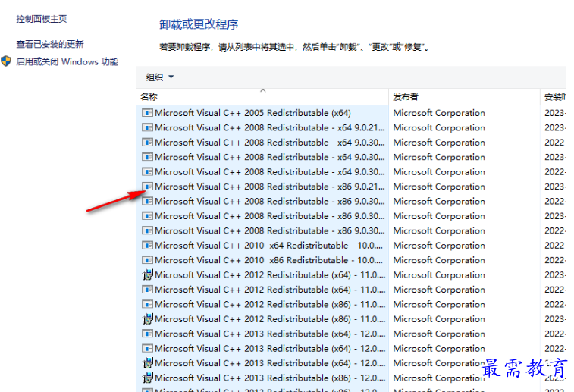Select Microsoft Visual C++ 2010 x86 Redistributable row

268,260
